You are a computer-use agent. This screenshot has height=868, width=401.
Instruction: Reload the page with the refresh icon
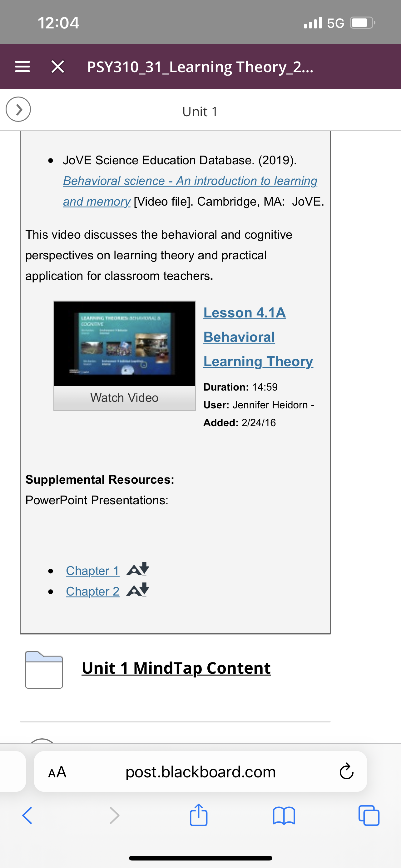346,771
